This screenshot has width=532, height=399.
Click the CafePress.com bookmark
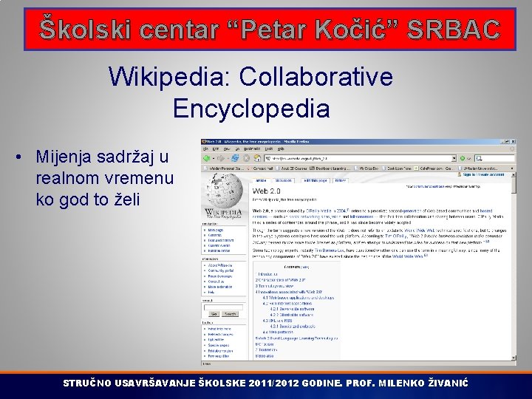click(434, 168)
